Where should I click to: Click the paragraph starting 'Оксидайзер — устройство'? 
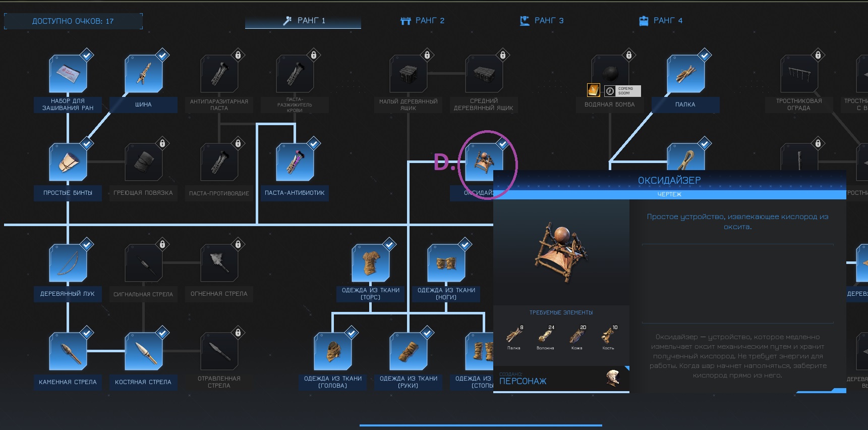point(737,356)
